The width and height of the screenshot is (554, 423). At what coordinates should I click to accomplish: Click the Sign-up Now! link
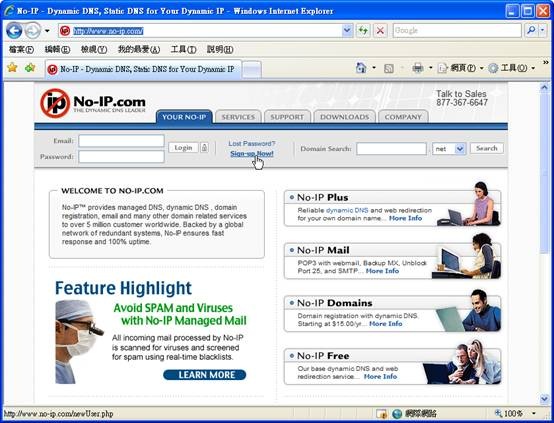point(252,154)
